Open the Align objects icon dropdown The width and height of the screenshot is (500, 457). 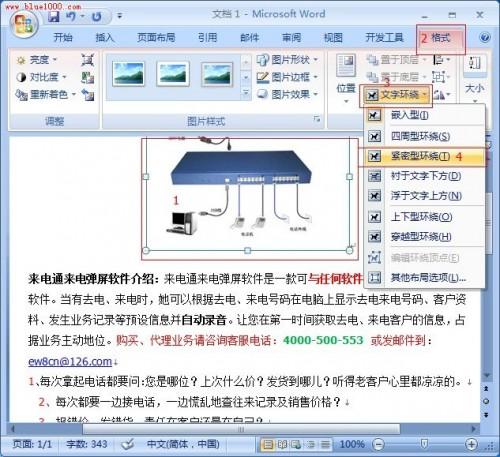point(441,60)
